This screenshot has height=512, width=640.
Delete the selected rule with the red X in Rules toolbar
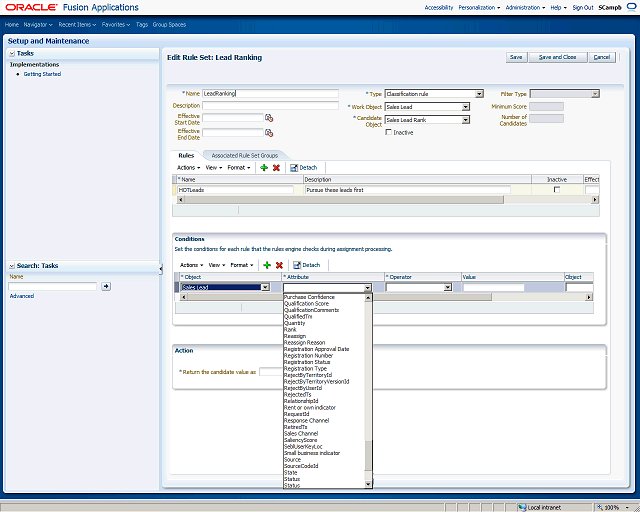coord(276,168)
